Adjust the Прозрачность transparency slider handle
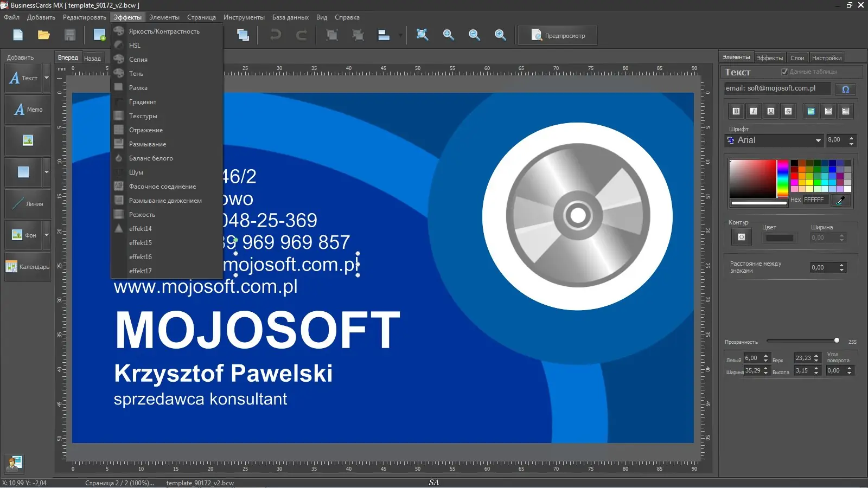Screen dimensions: 868x488 pos(837,341)
